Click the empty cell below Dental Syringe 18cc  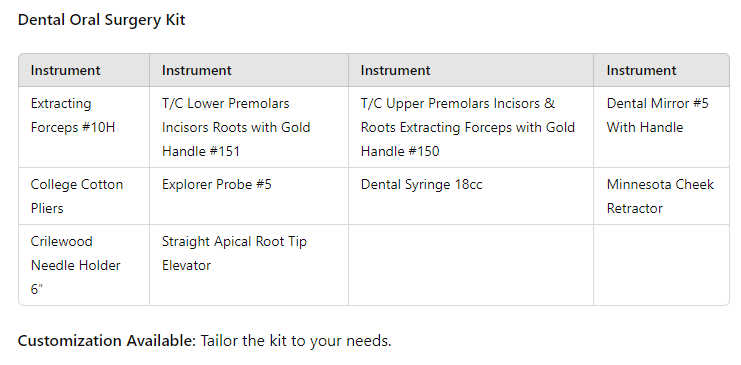(x=471, y=265)
